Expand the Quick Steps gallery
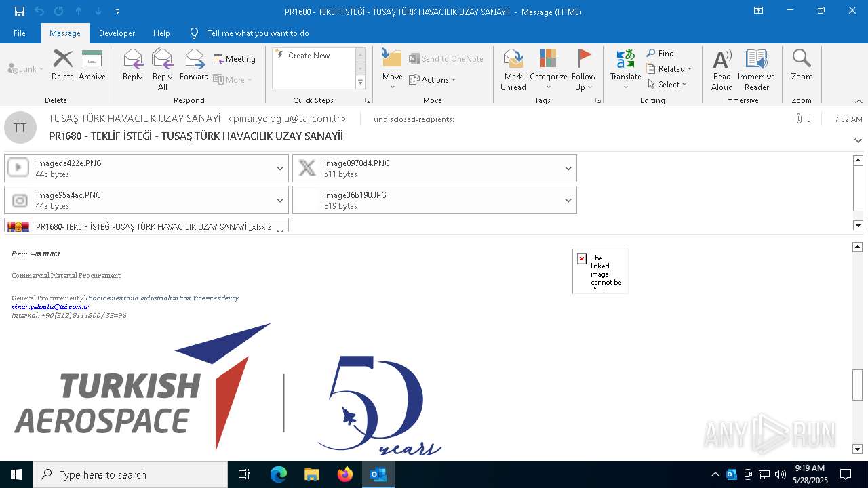Screen dimensions: 868x488 click(361, 83)
